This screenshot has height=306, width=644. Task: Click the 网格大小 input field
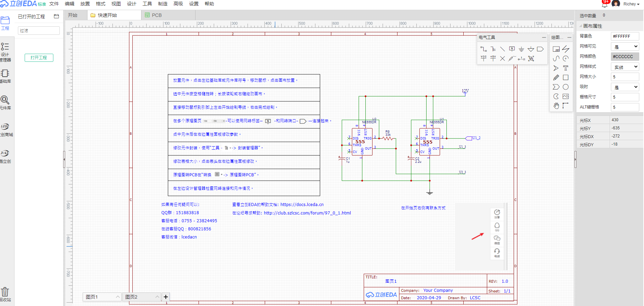625,77
